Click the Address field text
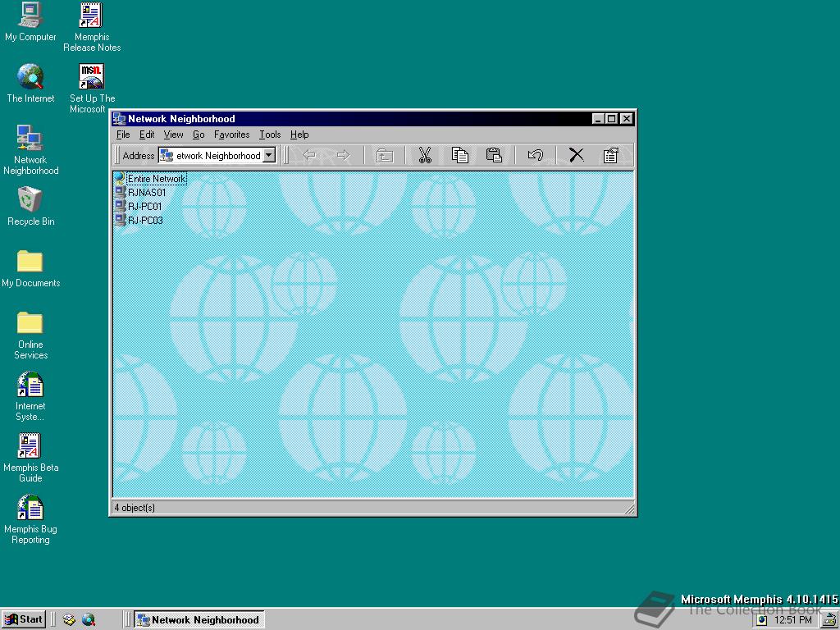Screen dimensions: 840x630 click(x=218, y=155)
